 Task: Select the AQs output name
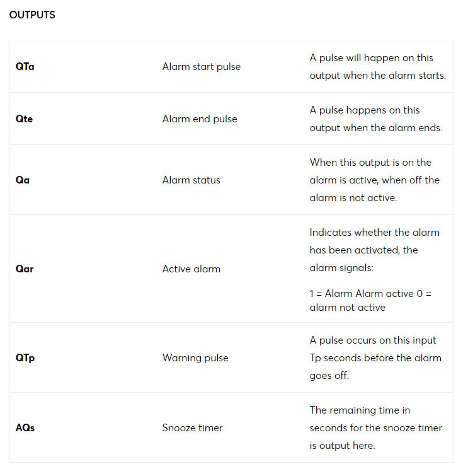point(25,427)
